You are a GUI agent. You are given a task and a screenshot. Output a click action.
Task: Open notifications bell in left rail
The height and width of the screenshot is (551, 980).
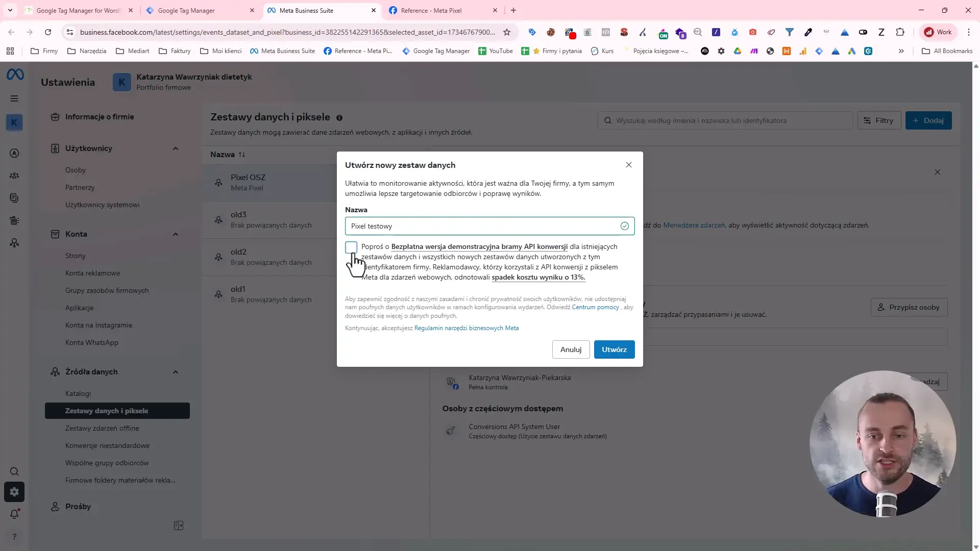(x=14, y=514)
